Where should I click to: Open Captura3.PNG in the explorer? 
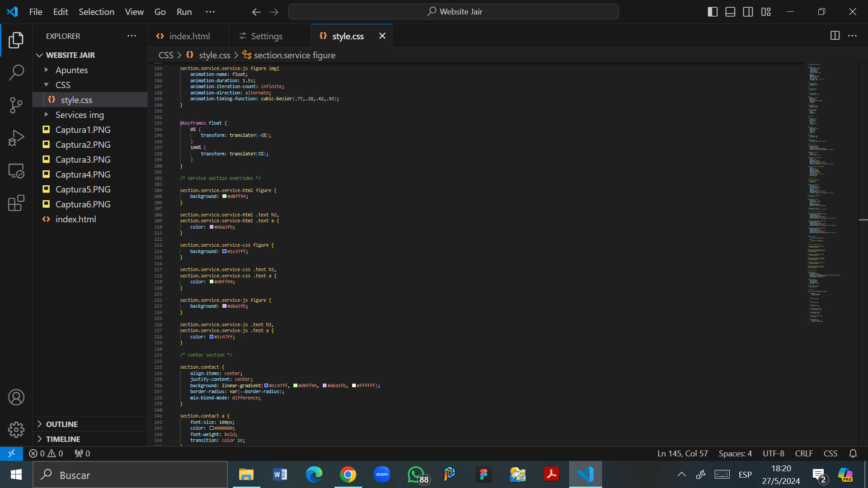pos(83,160)
